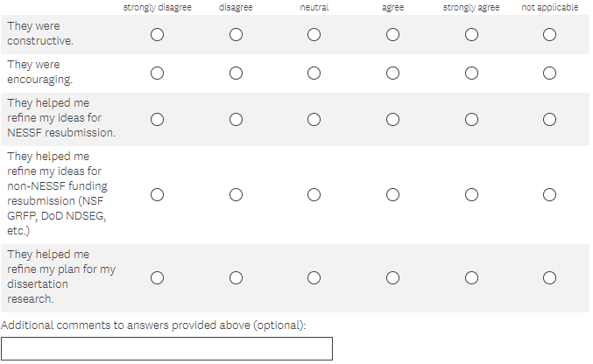Choose 'disagree' for 'They were encouraging'

coord(236,73)
